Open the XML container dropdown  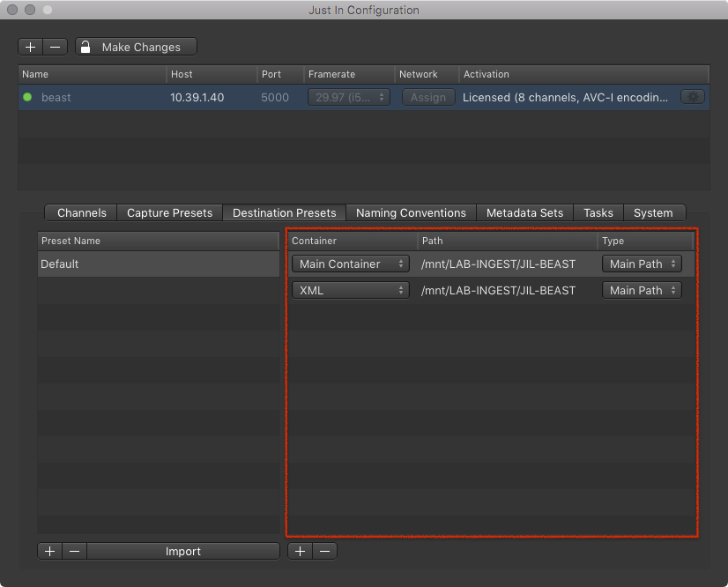point(351,290)
